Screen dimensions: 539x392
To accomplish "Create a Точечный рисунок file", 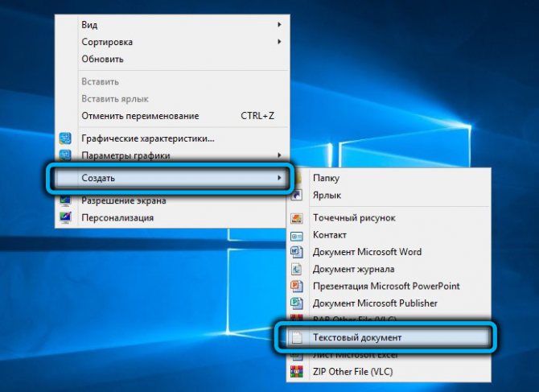I will pyautogui.click(x=389, y=217).
